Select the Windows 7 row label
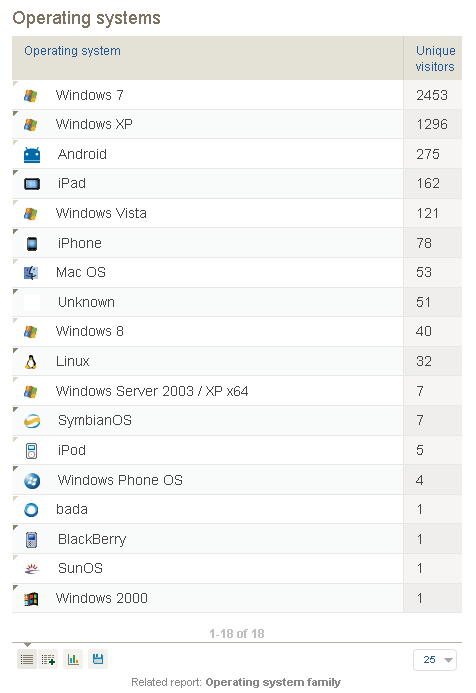 coord(90,95)
